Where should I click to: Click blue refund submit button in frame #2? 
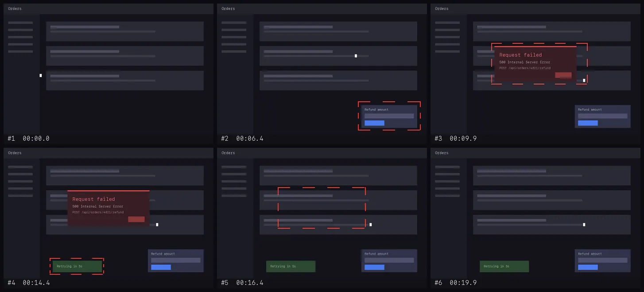click(374, 123)
